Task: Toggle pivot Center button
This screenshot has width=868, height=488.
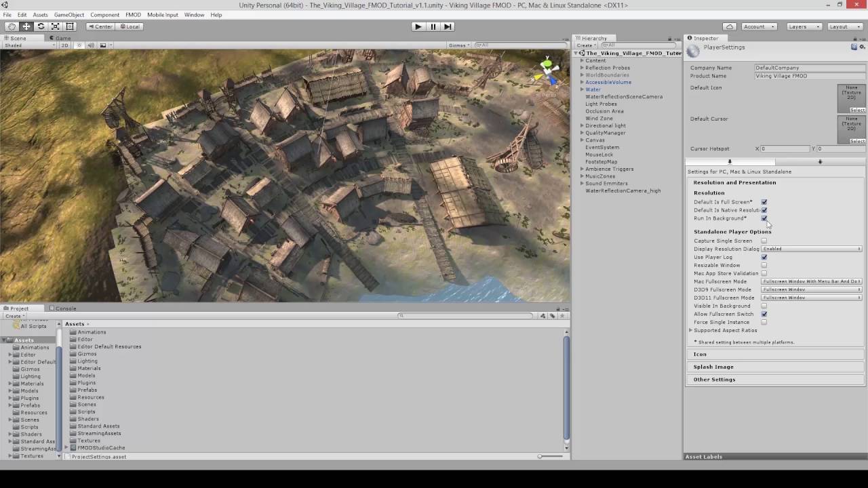Action: [x=100, y=26]
